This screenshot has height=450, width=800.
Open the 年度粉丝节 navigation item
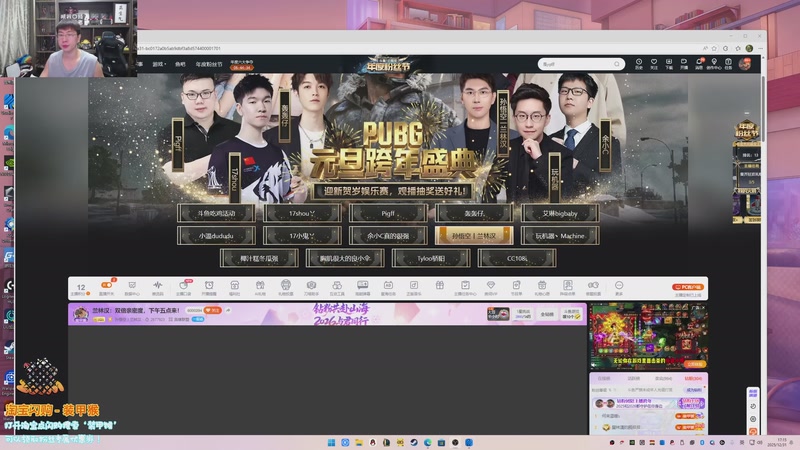[x=209, y=64]
